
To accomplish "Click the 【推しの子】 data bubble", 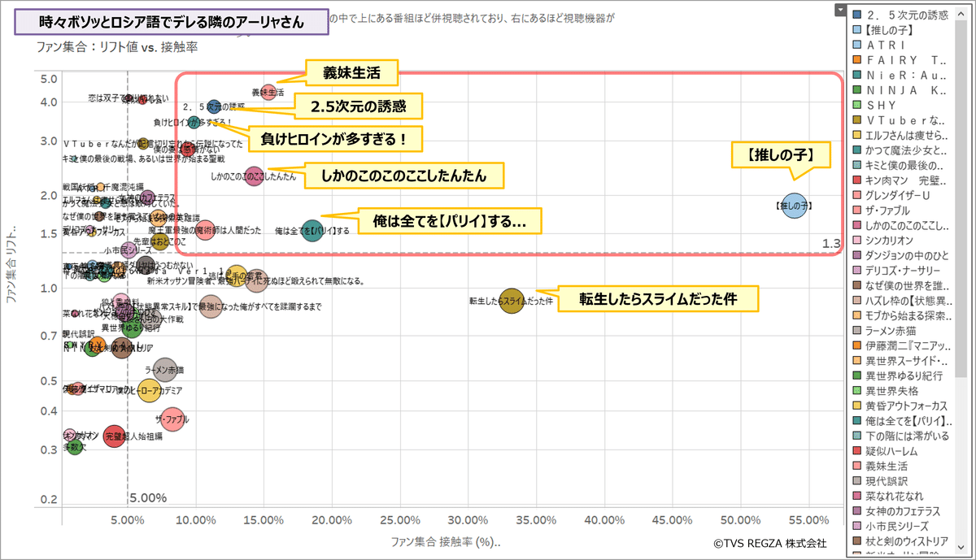I will pyautogui.click(x=793, y=206).
